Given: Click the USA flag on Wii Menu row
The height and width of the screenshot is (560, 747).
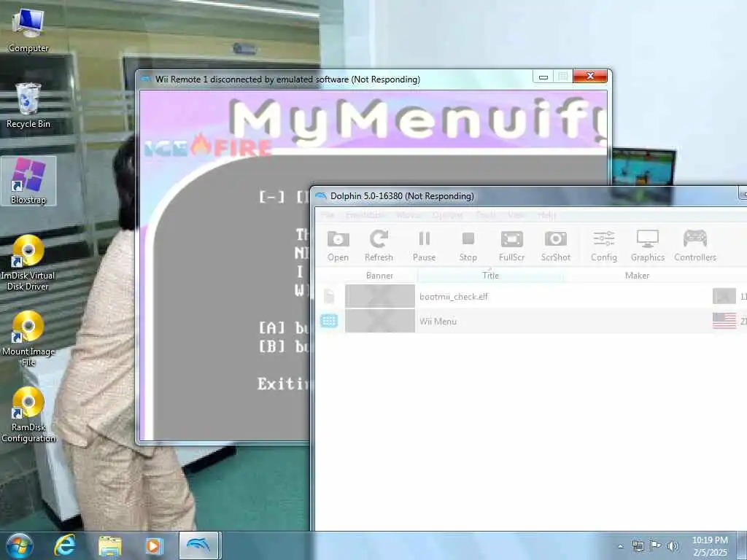Looking at the screenshot, I should pyautogui.click(x=724, y=321).
